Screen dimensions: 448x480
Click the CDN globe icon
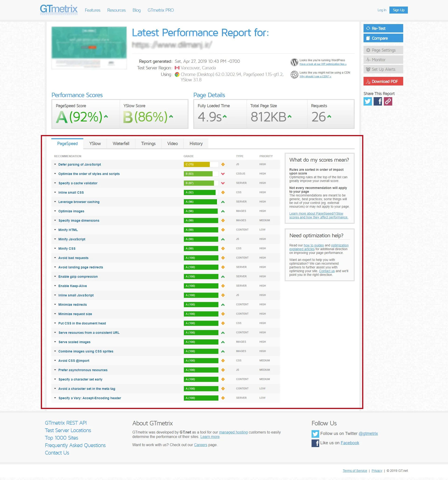pyautogui.click(x=294, y=74)
